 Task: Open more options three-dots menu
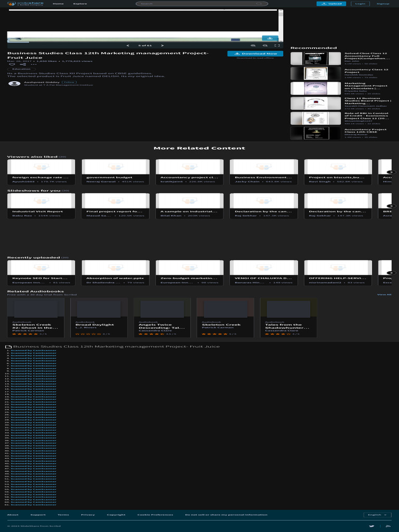[34, 64]
